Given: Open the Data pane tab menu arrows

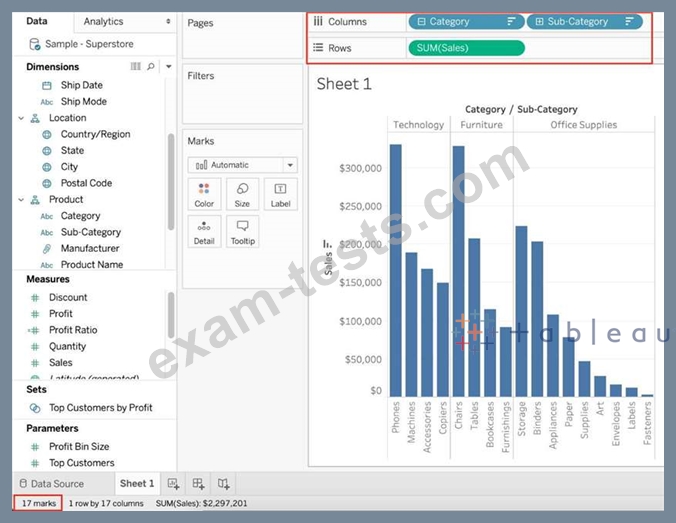Looking at the screenshot, I should click(x=168, y=21).
